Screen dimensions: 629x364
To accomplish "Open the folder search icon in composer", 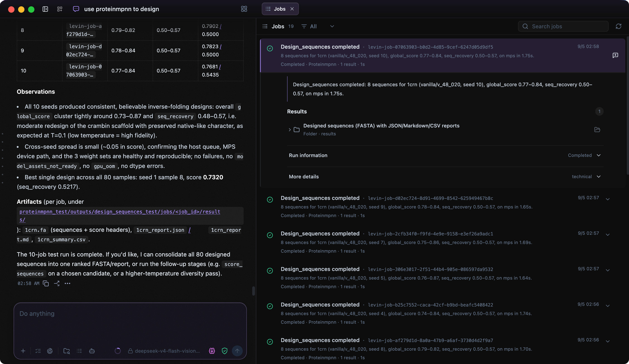I will coord(67,351).
